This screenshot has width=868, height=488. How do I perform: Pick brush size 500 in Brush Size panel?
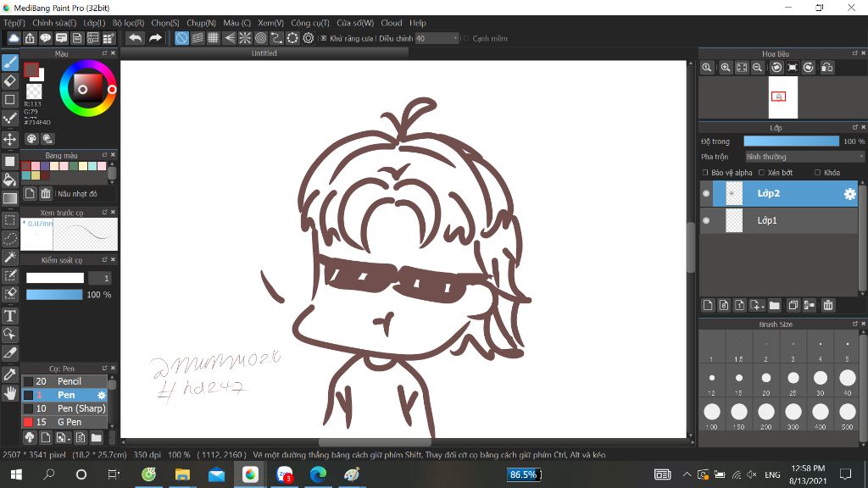click(x=848, y=415)
